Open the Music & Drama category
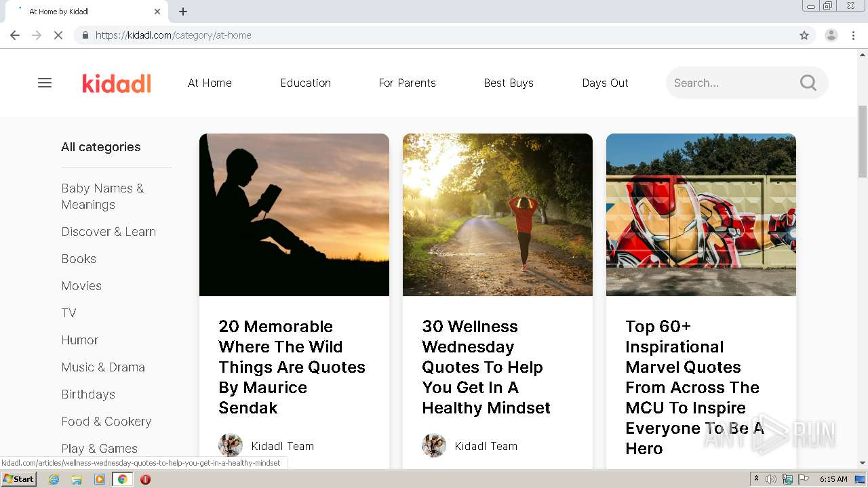Image resolution: width=868 pixels, height=488 pixels. click(x=103, y=367)
